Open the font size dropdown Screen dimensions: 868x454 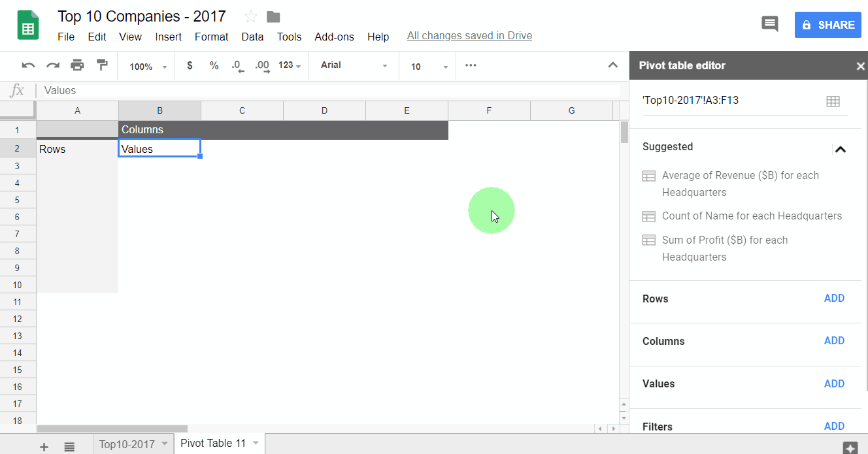[429, 67]
